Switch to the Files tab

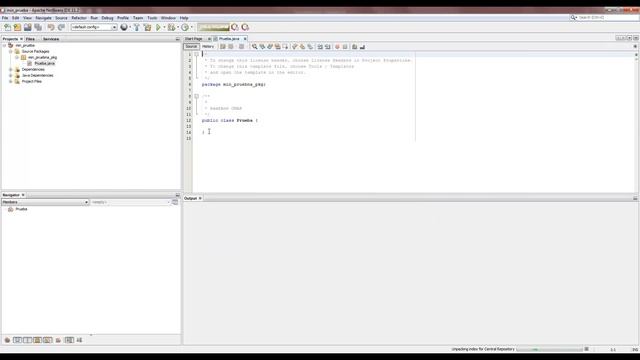point(30,39)
